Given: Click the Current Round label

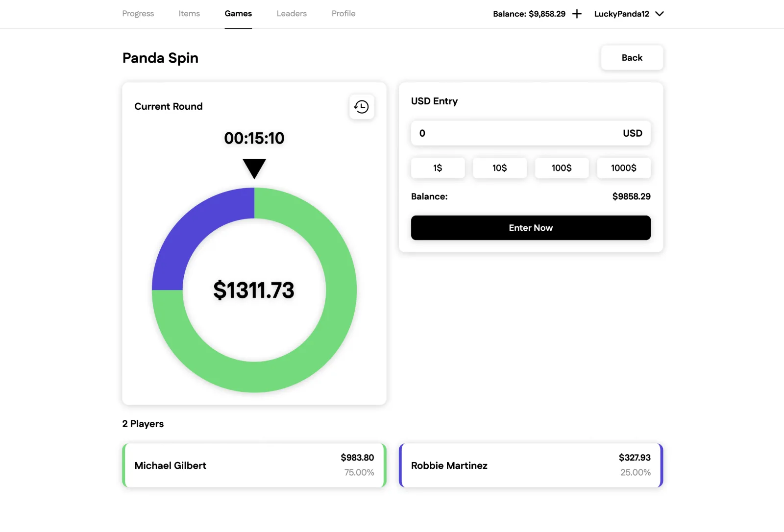Looking at the screenshot, I should 169,106.
